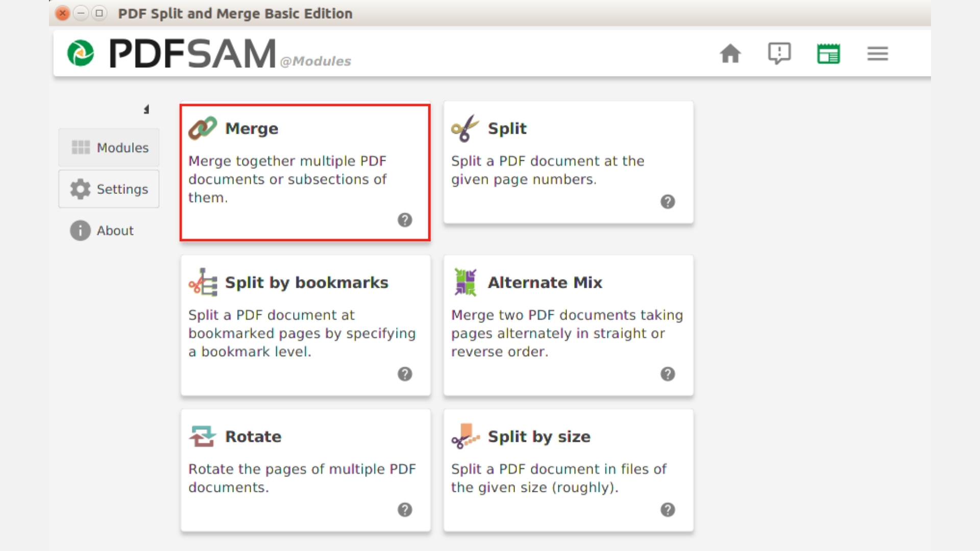Open help for Merge module
This screenshot has width=980, height=551.
pyautogui.click(x=405, y=220)
